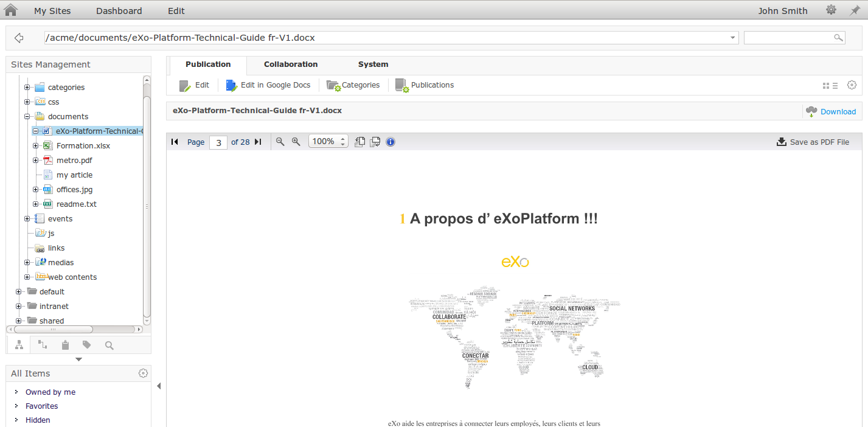Toggle the sidebar panel triangle below tree
868x427 pixels.
78,359
